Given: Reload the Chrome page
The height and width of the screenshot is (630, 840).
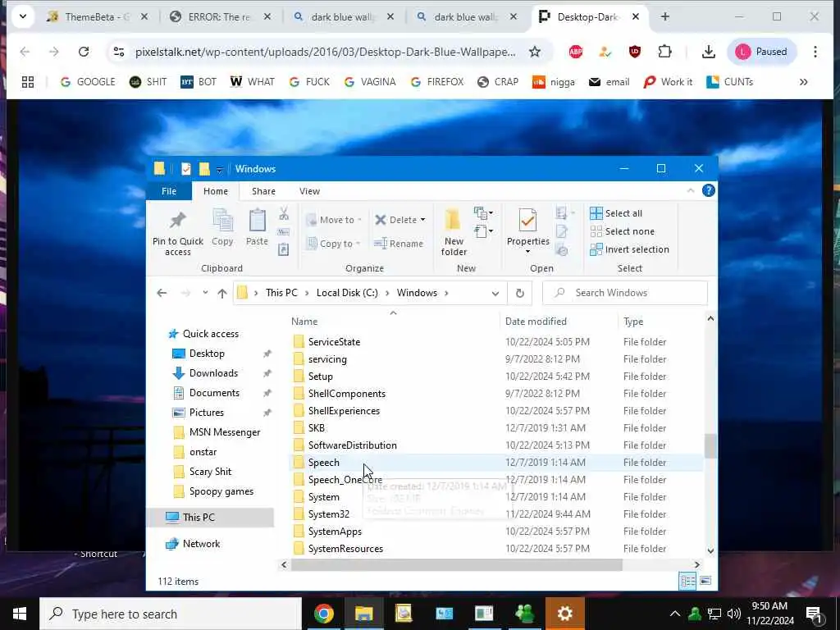Looking at the screenshot, I should 84,52.
